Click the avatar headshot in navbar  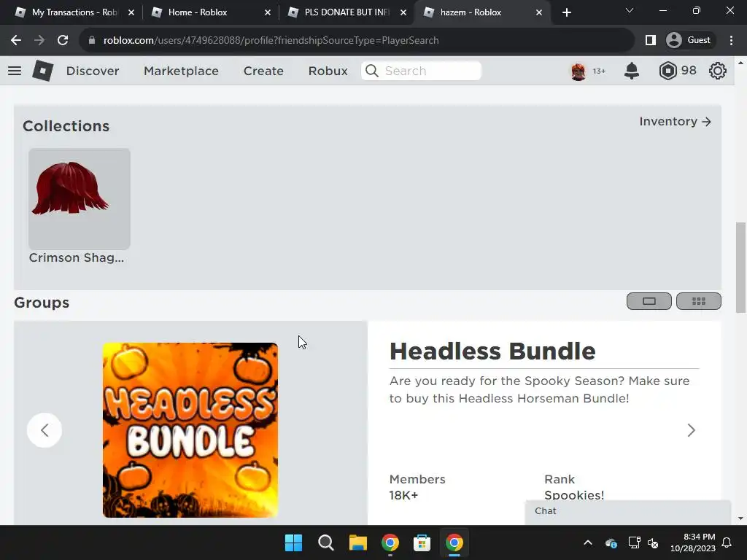pyautogui.click(x=578, y=71)
